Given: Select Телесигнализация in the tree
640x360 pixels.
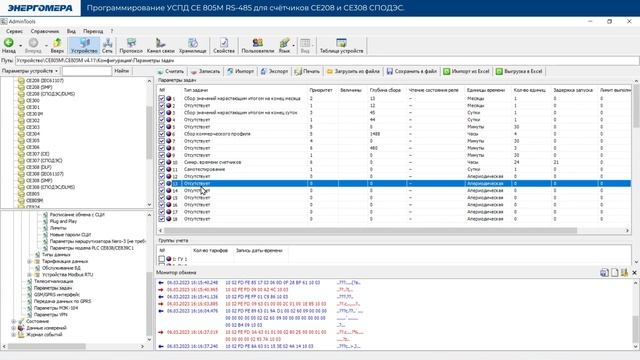Looking at the screenshot, I should click(53, 281).
